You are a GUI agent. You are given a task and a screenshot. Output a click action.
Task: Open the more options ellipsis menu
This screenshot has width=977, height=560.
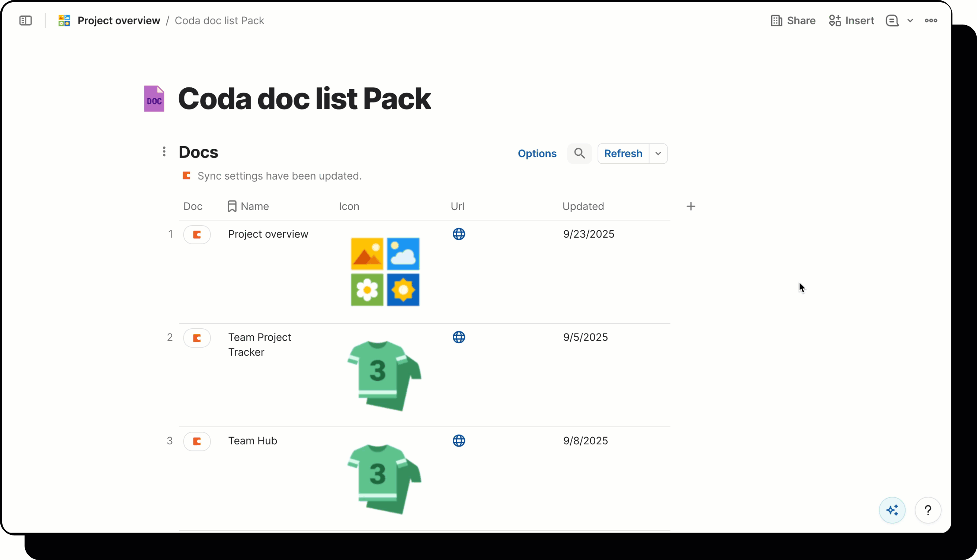pyautogui.click(x=931, y=20)
